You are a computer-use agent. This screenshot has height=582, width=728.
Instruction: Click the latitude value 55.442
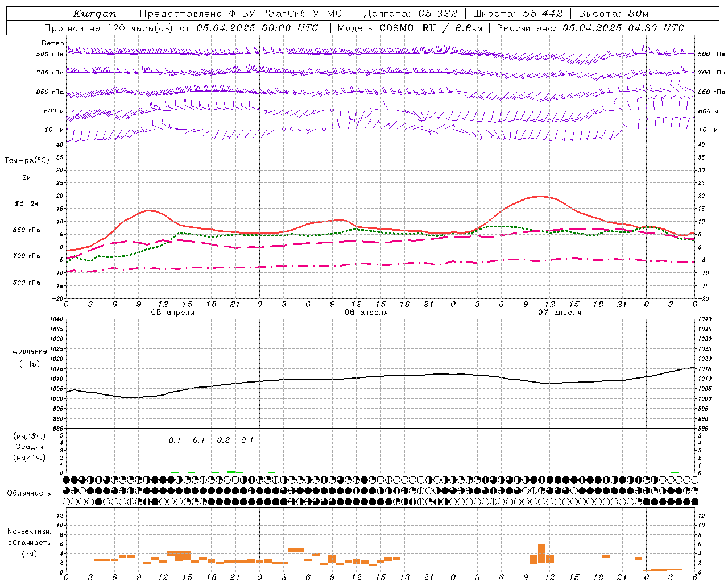click(x=543, y=14)
